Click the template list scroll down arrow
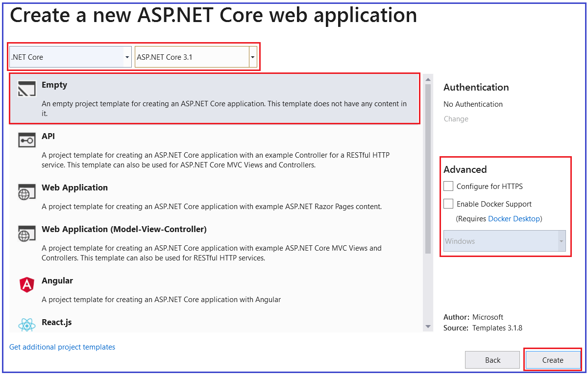 point(428,327)
